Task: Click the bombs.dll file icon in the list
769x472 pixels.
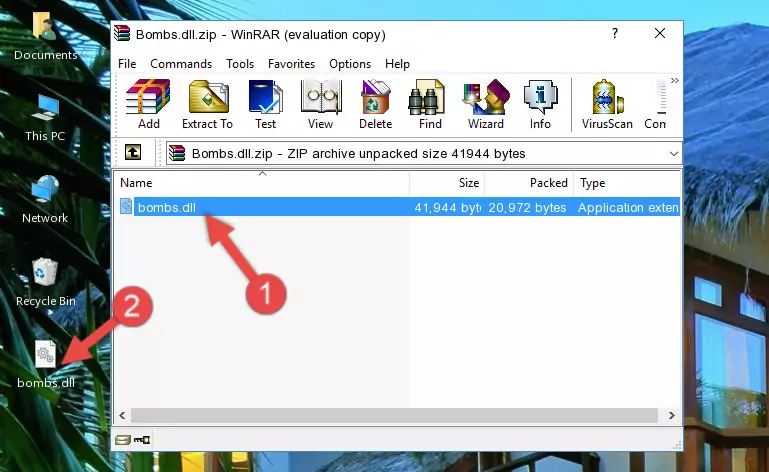Action: [126, 207]
